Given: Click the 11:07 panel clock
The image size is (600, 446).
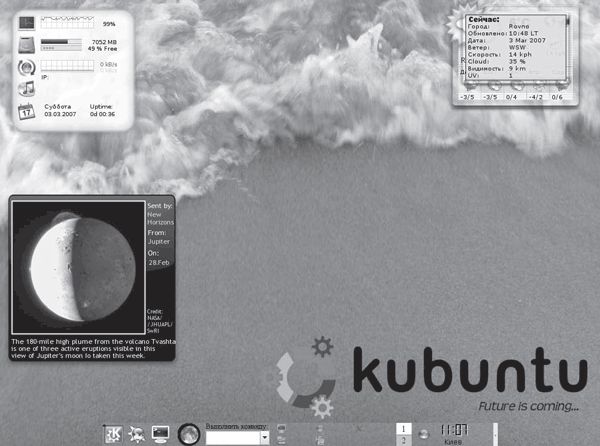Looking at the screenshot, I should click(x=454, y=428).
